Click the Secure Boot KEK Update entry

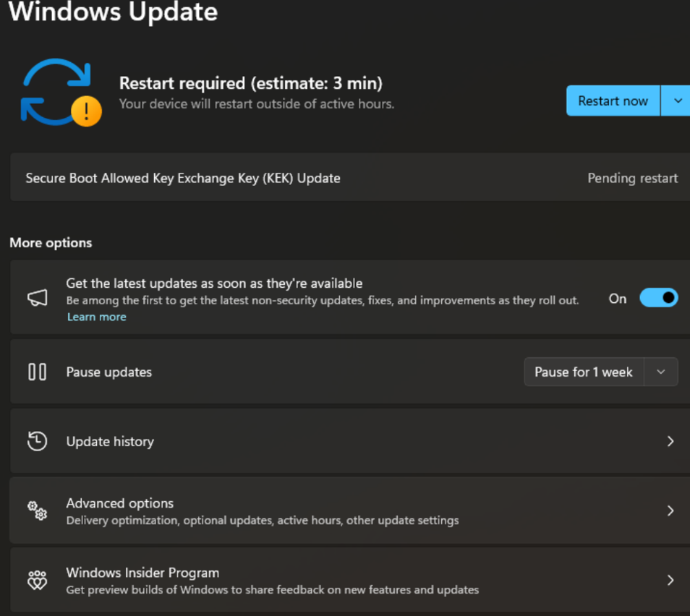(x=350, y=177)
